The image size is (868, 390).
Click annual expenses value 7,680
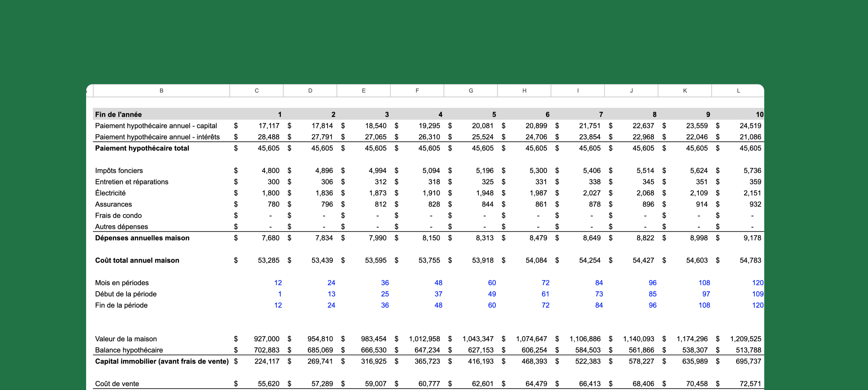pyautogui.click(x=271, y=238)
